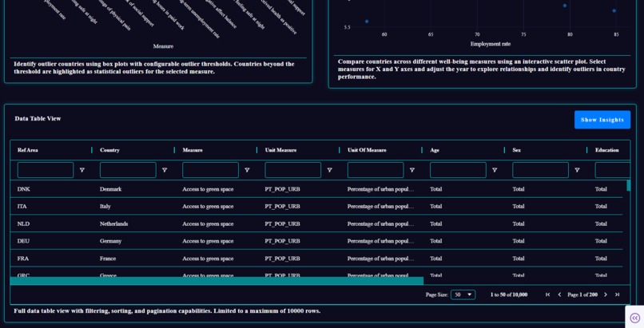Viewport: 644px width, 328px height.
Task: Expand the collapsed side panel double-chevron
Action: tap(635, 318)
